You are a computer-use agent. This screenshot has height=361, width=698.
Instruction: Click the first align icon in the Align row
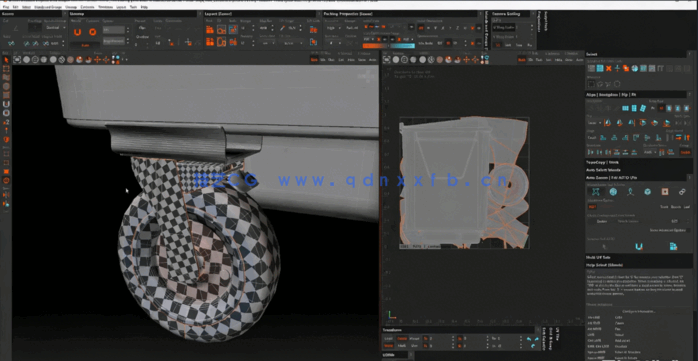pos(604,138)
